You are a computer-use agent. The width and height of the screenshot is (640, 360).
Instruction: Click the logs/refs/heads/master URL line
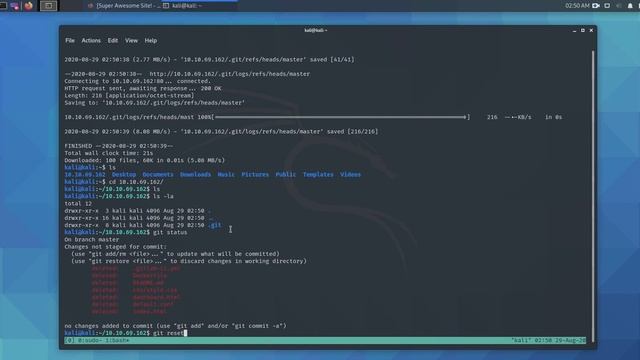[187, 74]
